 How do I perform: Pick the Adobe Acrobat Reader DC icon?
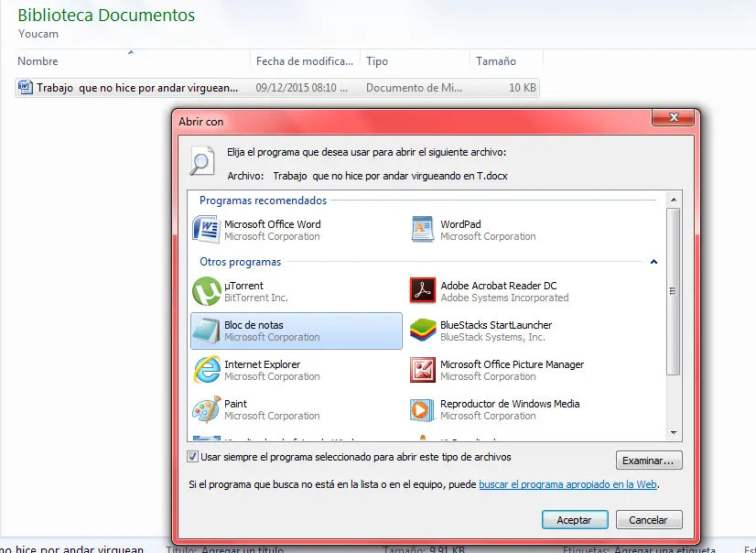(422, 289)
